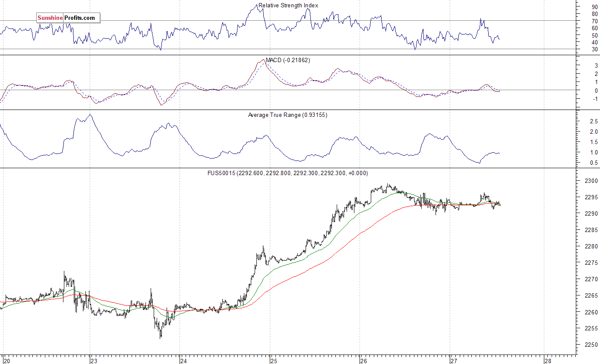Click the RSI axis value 50

594,35
